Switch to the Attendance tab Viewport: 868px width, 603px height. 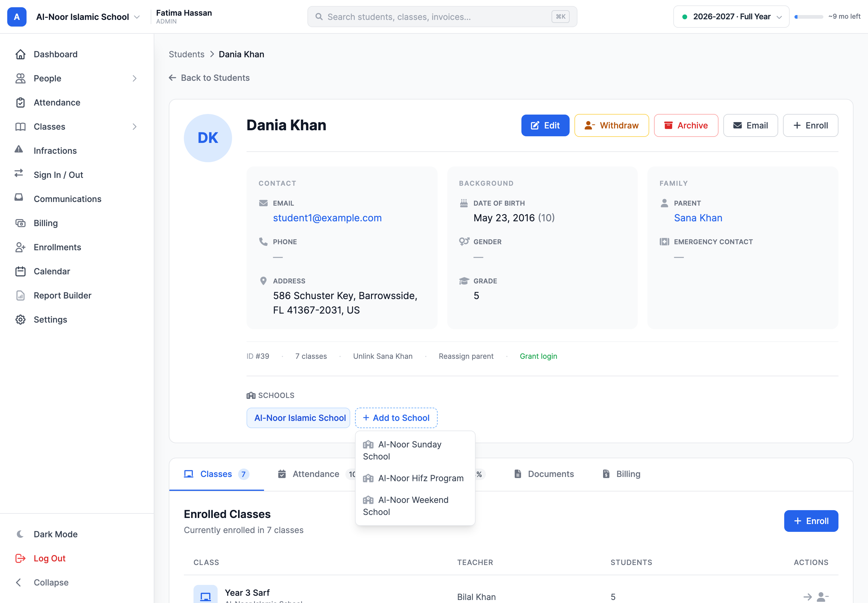tap(316, 474)
